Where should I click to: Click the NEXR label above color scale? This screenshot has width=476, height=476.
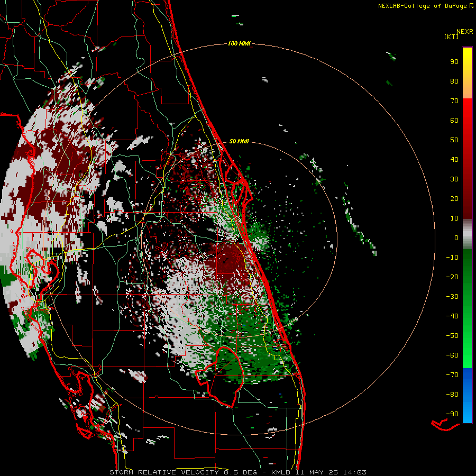coord(465,32)
